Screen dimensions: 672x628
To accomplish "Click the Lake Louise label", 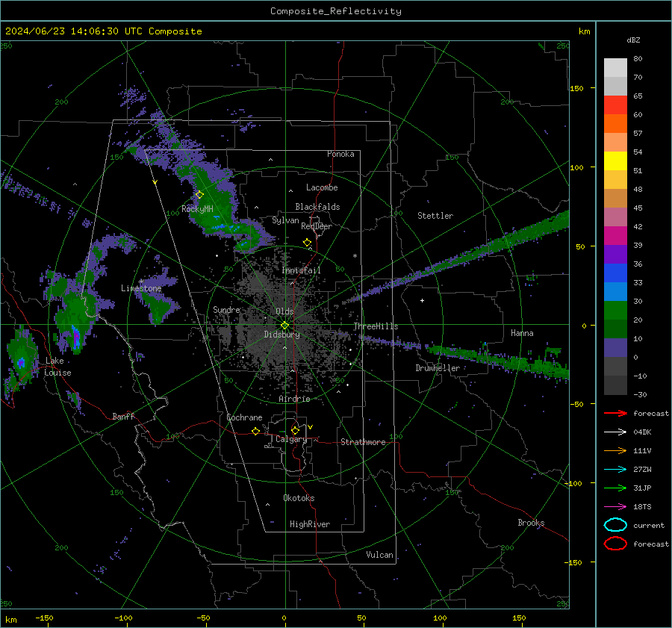I will pyautogui.click(x=57, y=367).
